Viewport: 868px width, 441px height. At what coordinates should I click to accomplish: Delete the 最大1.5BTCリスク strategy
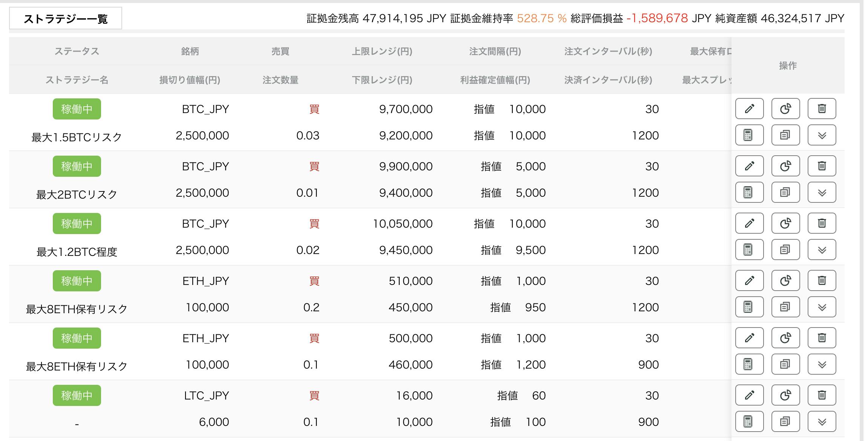click(x=822, y=109)
